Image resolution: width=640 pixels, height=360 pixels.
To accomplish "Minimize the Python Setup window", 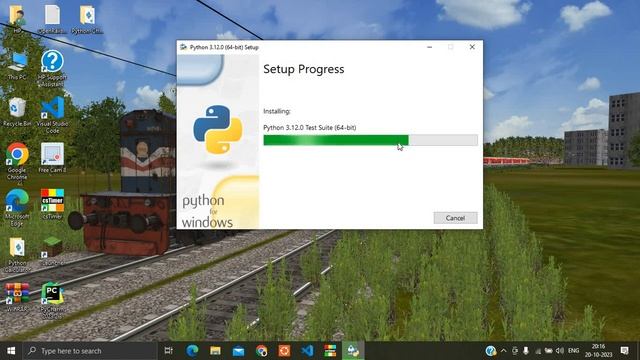I will (x=429, y=47).
